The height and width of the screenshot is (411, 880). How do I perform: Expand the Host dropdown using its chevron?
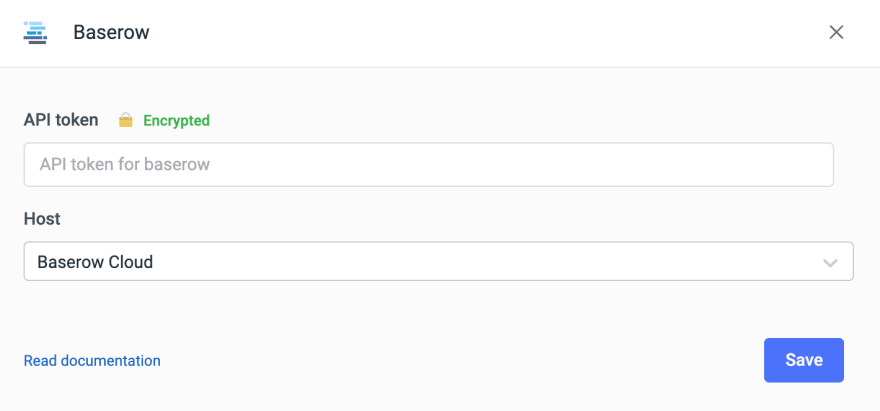pyautogui.click(x=829, y=263)
